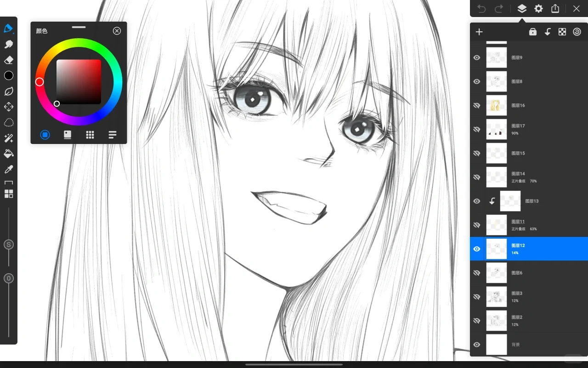
Task: Click the 背景 white thumbnail
Action: (497, 345)
